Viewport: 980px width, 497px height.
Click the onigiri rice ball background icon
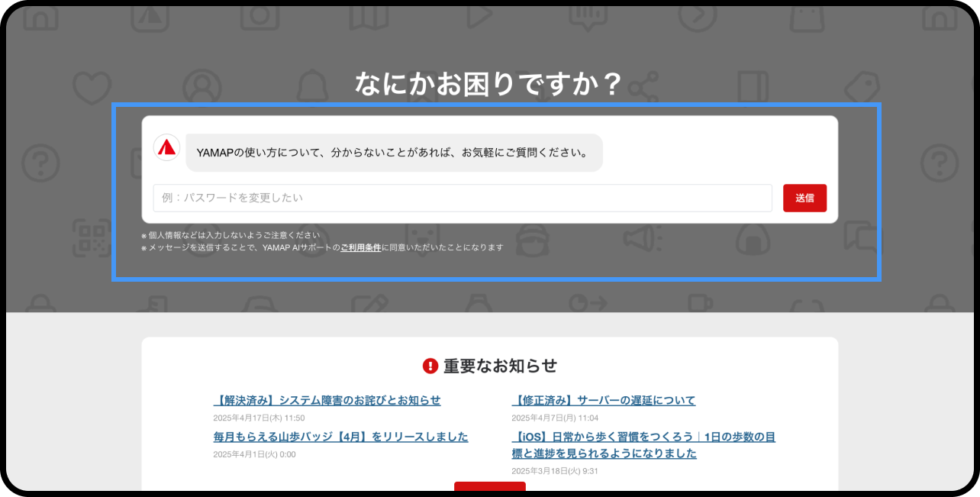[753, 240]
